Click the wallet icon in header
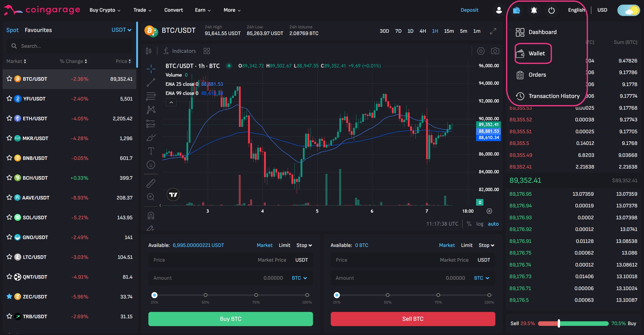 (x=516, y=10)
